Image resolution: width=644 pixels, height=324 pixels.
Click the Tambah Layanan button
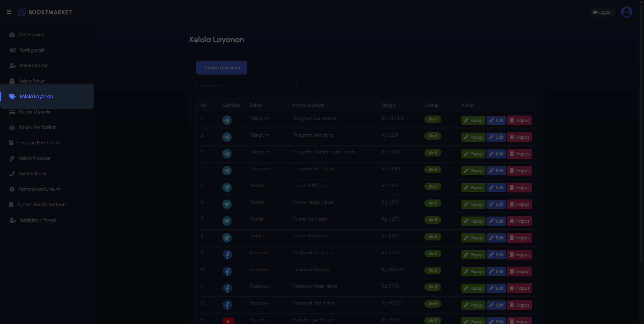pyautogui.click(x=222, y=67)
